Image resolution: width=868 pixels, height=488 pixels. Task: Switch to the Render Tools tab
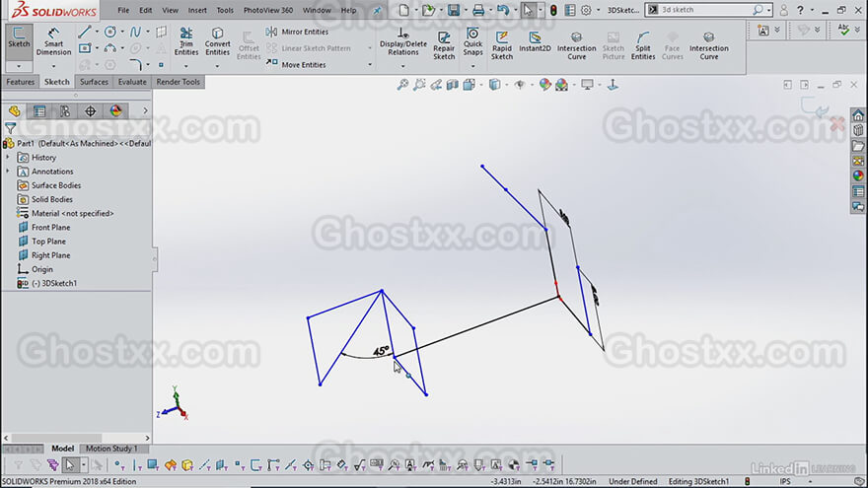178,82
